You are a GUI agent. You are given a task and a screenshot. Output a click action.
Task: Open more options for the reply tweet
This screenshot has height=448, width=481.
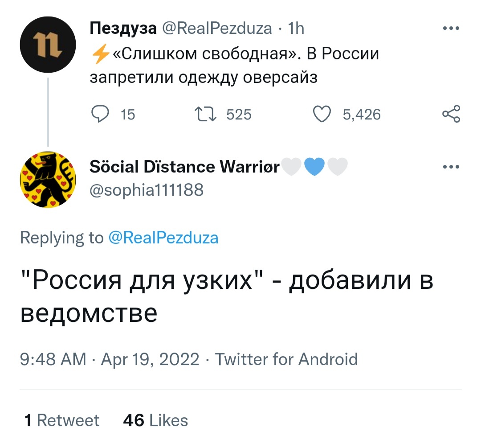click(451, 167)
